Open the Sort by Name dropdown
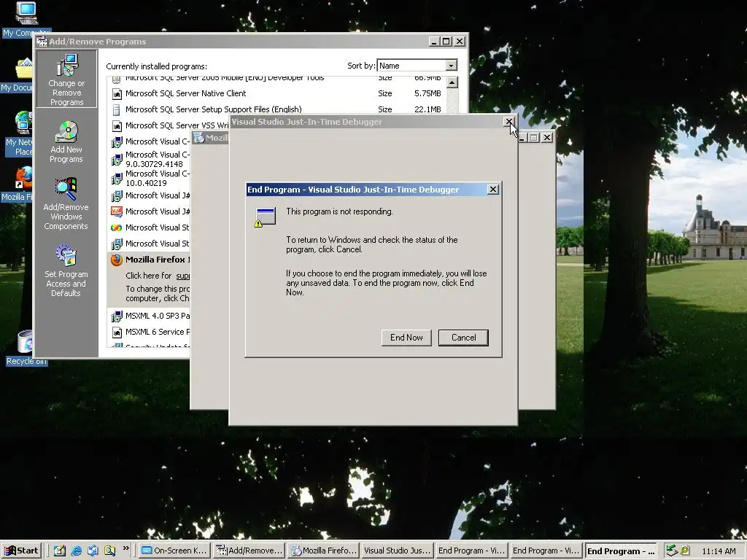Screen dimensions: 747x560 point(451,65)
